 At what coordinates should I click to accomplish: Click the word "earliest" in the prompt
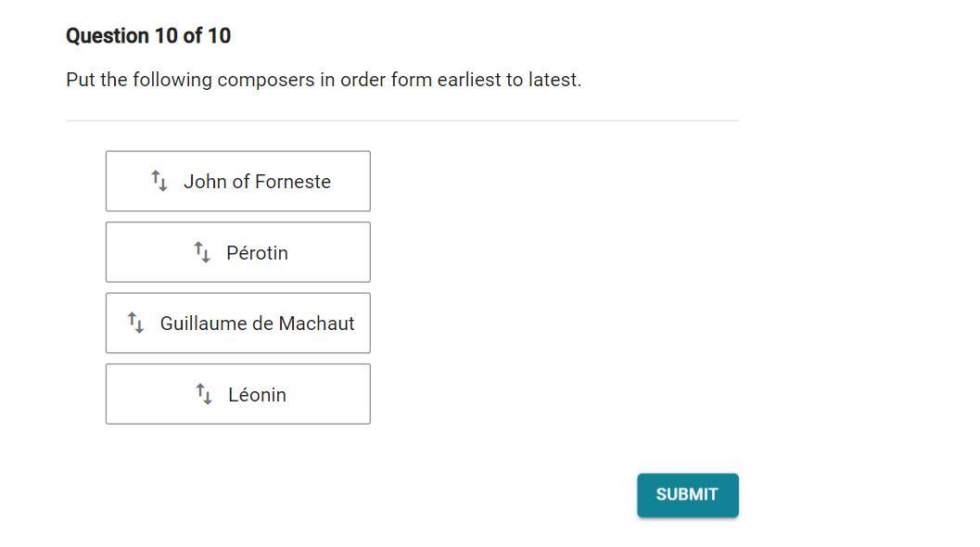pyautogui.click(x=468, y=80)
